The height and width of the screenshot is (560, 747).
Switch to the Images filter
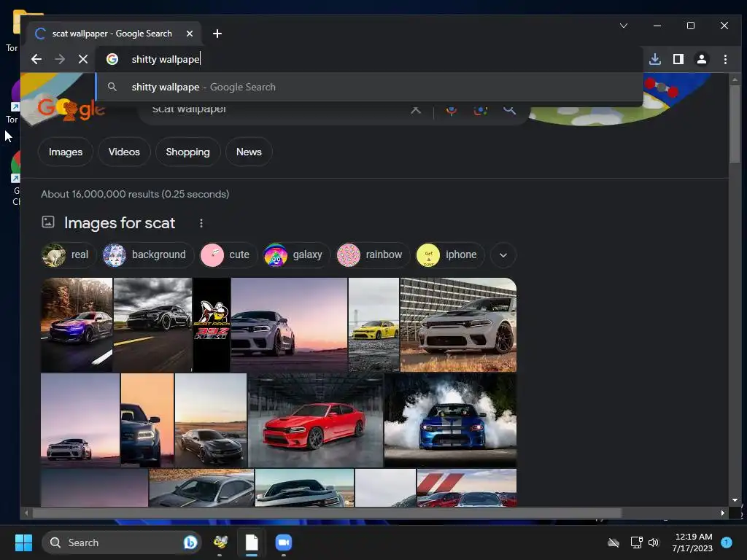[x=66, y=152]
